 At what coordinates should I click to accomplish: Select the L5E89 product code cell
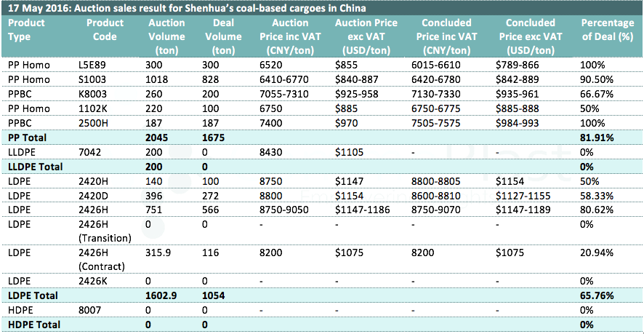coord(92,65)
